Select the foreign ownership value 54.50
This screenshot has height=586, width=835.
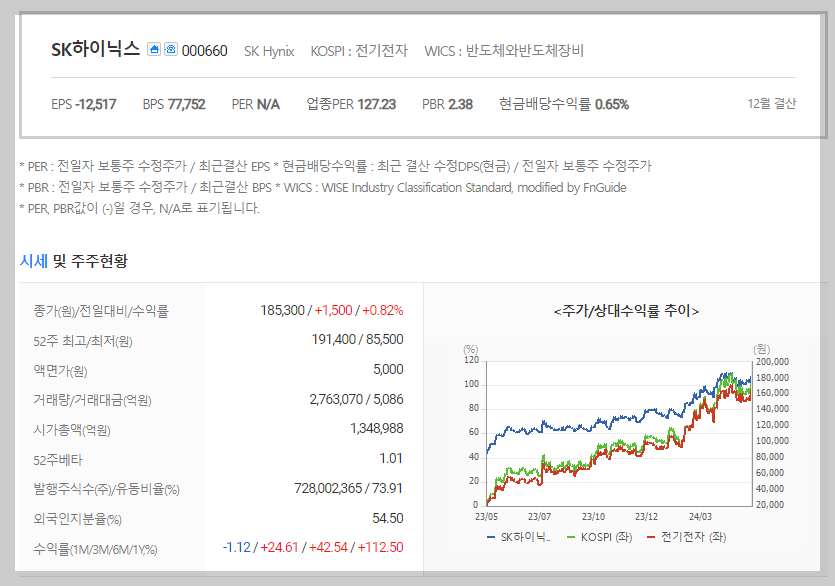[388, 518]
